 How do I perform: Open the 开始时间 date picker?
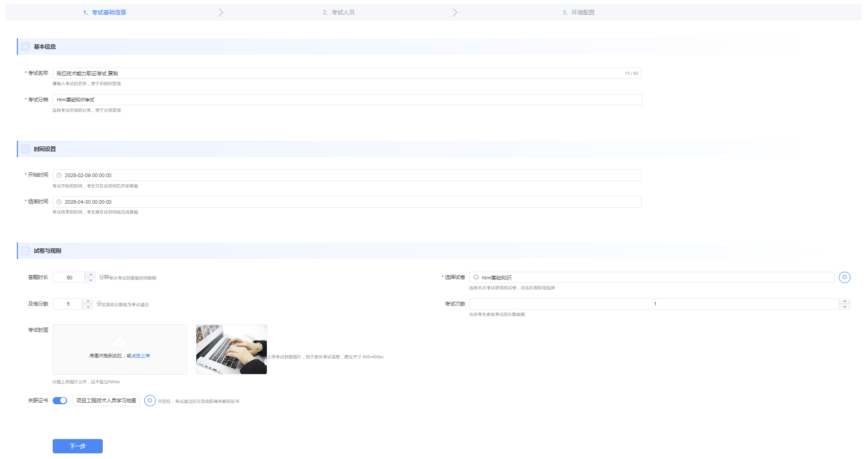347,176
